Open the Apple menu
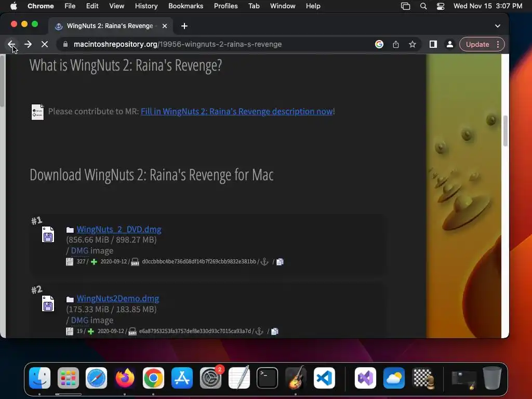Image resolution: width=532 pixels, height=399 pixels. click(x=14, y=6)
